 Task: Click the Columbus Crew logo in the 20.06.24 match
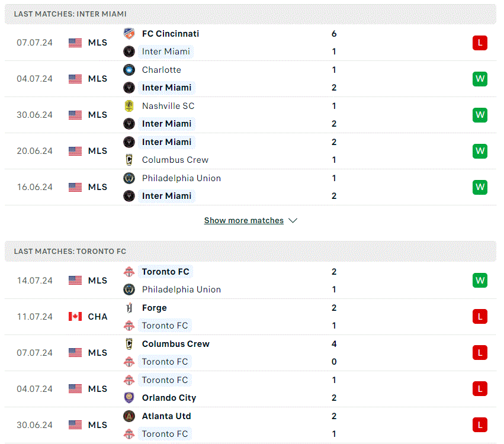click(x=129, y=160)
